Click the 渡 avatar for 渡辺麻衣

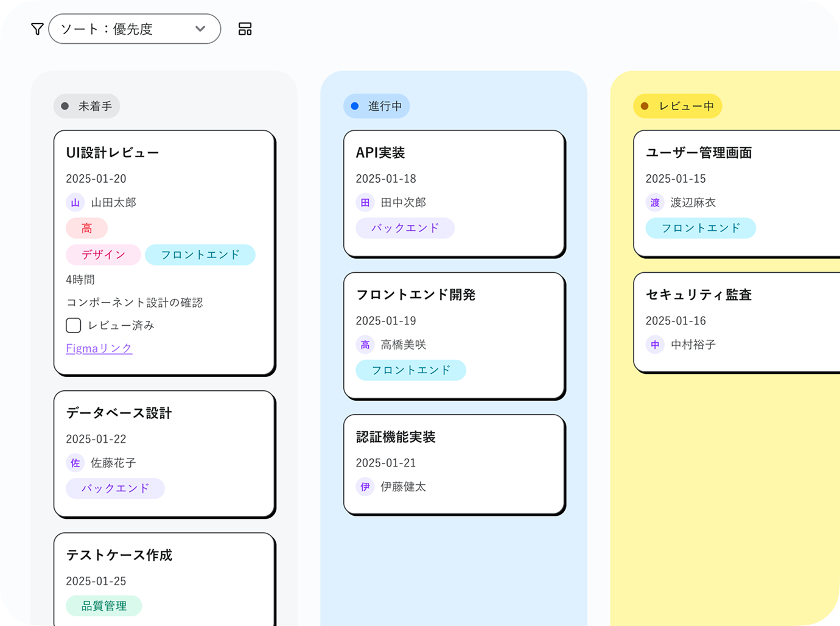(654, 202)
